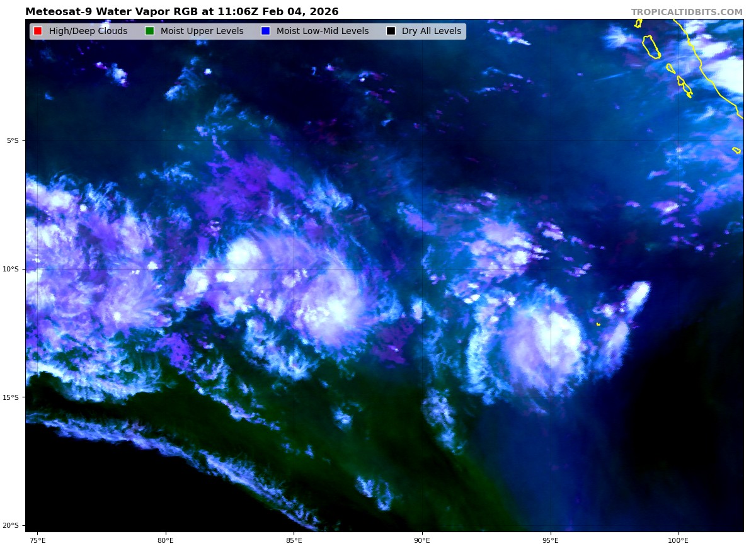Select the blue Moist Low-Mid Levels swatch
The height and width of the screenshot is (546, 756).
pos(265,31)
